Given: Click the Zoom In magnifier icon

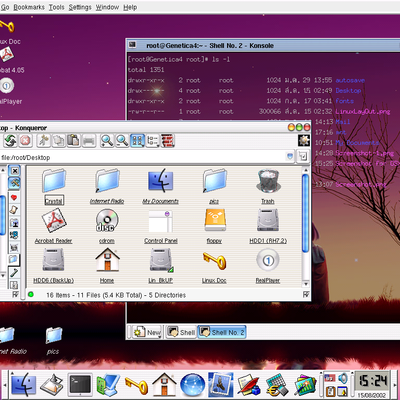Looking at the screenshot, I should (107, 141).
